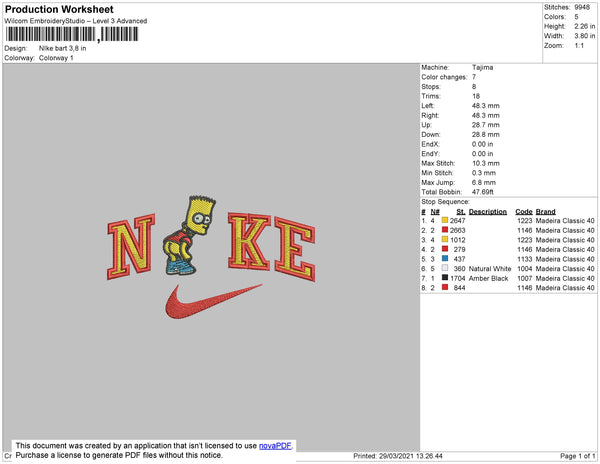Click the stitch count 1704
The height and width of the screenshot is (464, 600).
[x=458, y=278]
